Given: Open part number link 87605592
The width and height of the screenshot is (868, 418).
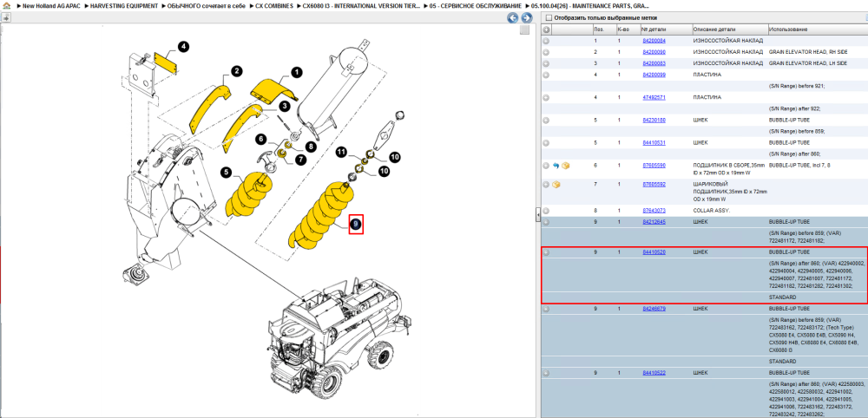Looking at the screenshot, I should pyautogui.click(x=654, y=184).
